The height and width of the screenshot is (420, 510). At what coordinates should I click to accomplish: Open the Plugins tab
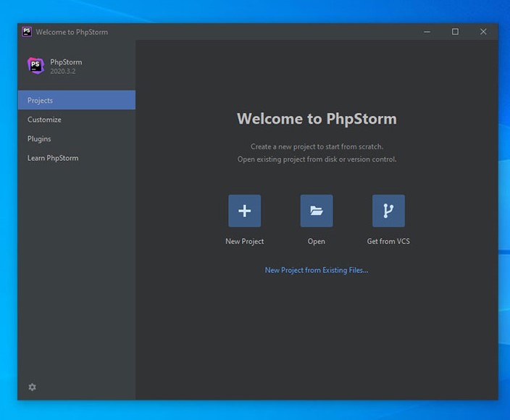(77, 138)
